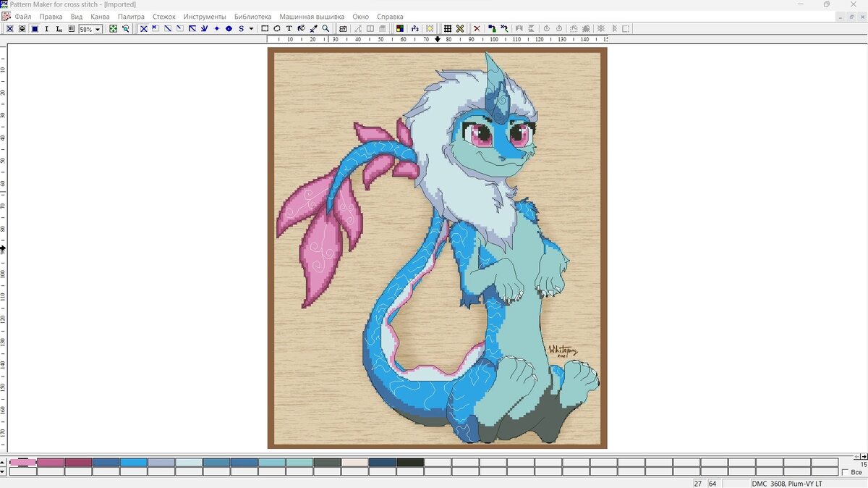Click the solid blocks view icon
The height and width of the screenshot is (488, 868).
click(x=34, y=29)
